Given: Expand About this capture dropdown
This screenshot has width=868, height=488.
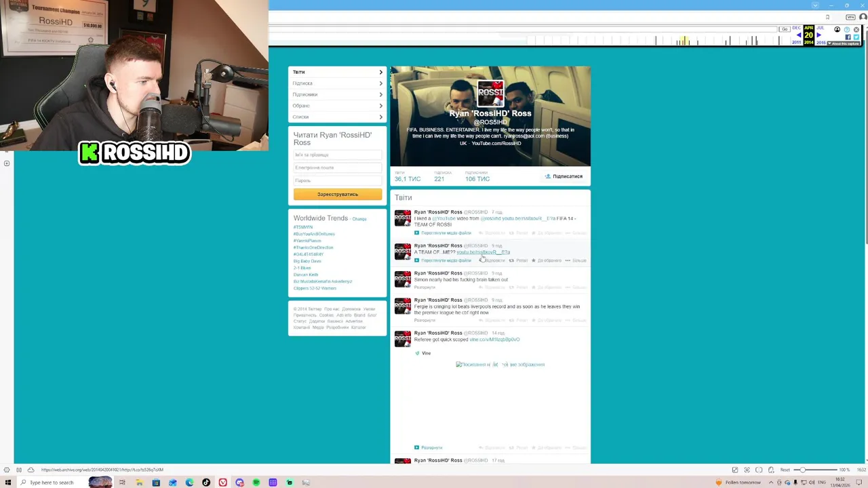Looking at the screenshot, I should (844, 43).
